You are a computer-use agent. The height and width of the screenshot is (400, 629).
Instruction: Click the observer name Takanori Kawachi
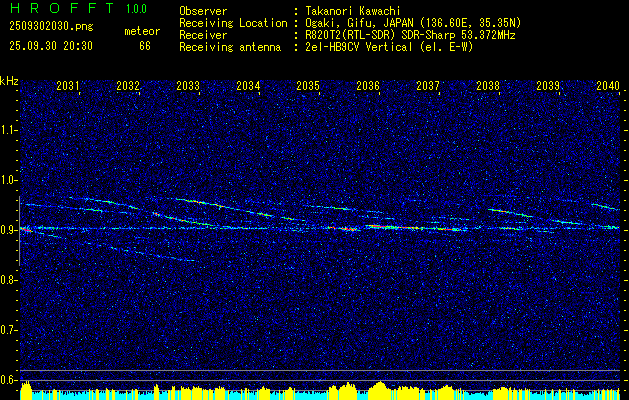coord(352,11)
